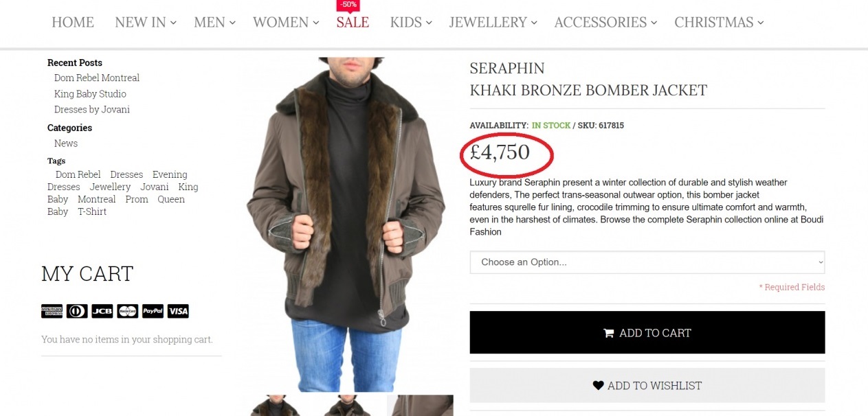868x416 pixels.
Task: Click the American Express payment icon
Action: click(52, 311)
